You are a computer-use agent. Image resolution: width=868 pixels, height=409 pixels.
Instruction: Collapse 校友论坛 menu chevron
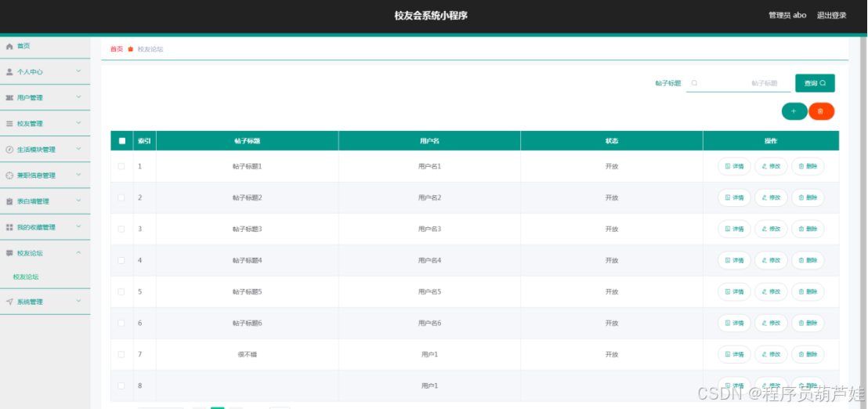(78, 252)
